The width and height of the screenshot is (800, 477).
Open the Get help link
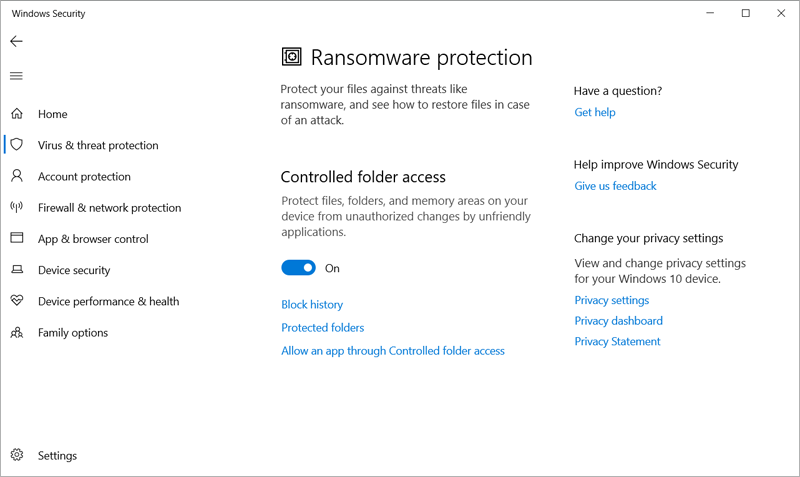point(595,113)
